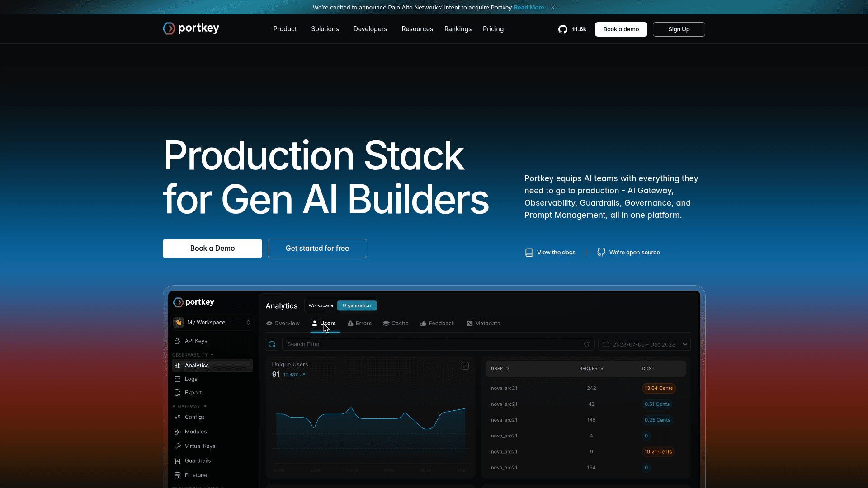The width and height of the screenshot is (868, 488).
Task: Click the stack icon on the Cache tab
Action: 386,324
